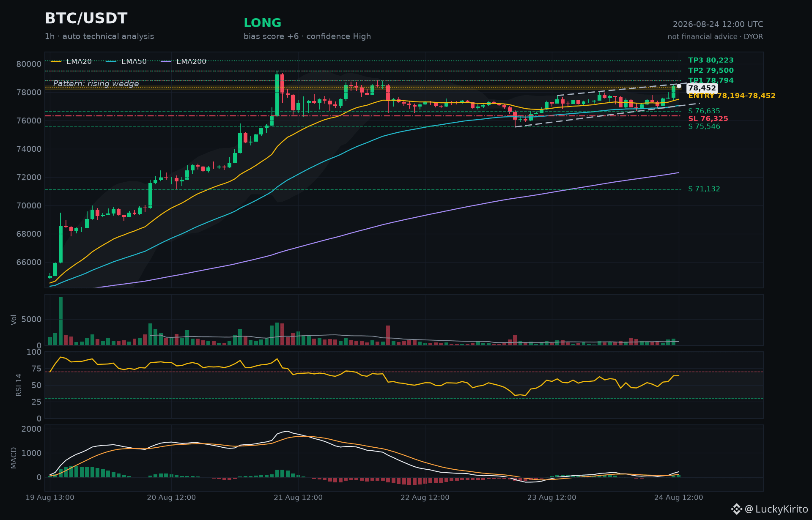Click the 76000 price axis tick
The height and width of the screenshot is (520, 812).
[x=29, y=121]
